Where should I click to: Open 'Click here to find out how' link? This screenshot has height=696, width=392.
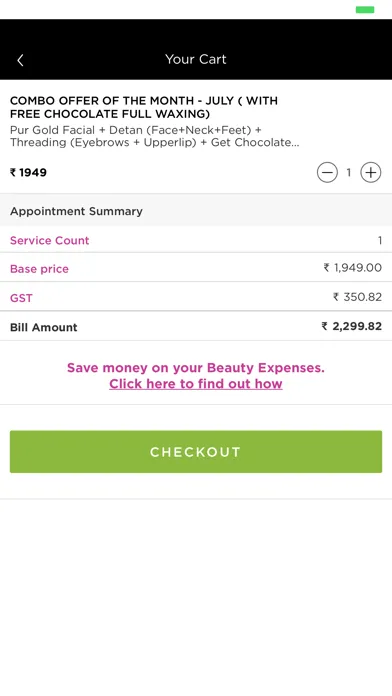point(196,384)
